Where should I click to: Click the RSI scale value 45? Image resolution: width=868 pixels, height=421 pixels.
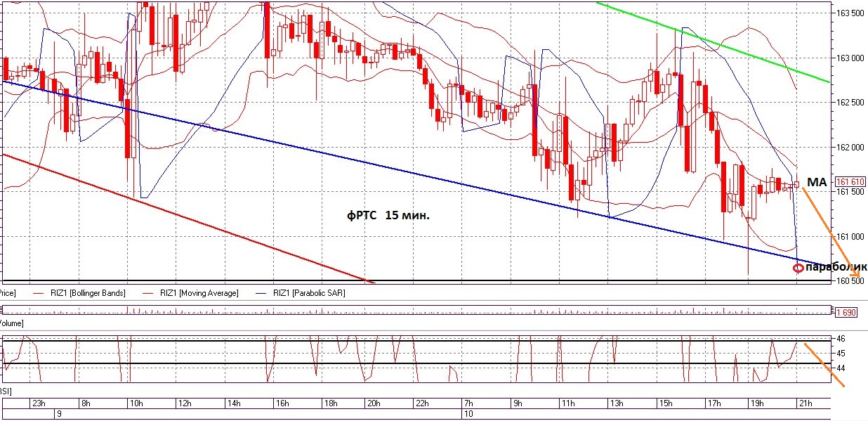[841, 354]
